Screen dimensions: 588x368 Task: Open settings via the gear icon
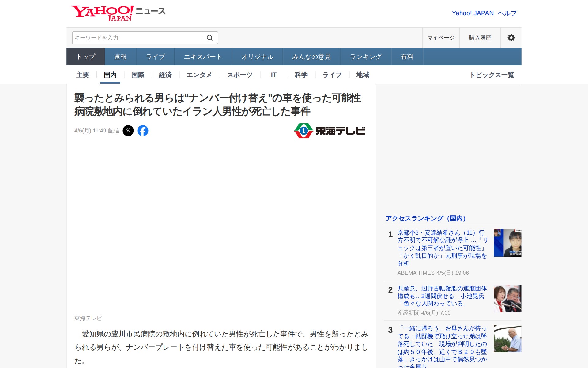coord(511,38)
